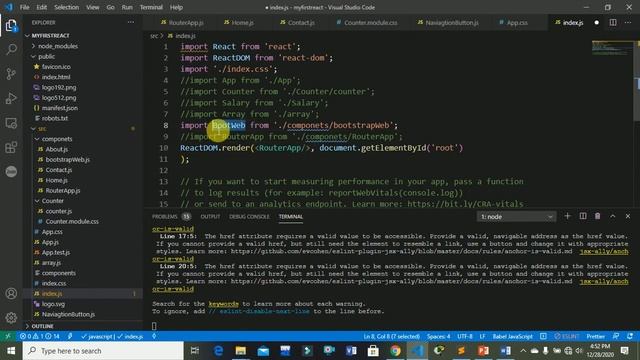This screenshot has height=360, width=640.
Task: Click Ln 8, Col 8 cursor position
Action: coord(391,336)
